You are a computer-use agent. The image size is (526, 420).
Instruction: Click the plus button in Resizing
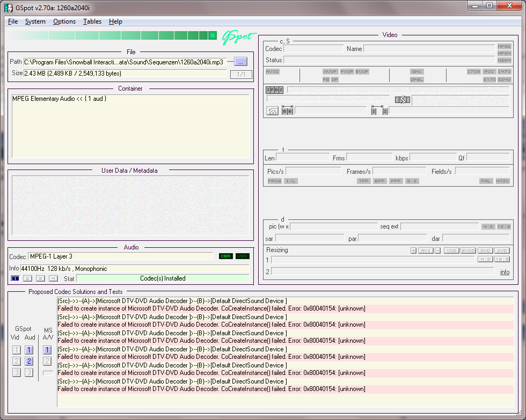[413, 250]
